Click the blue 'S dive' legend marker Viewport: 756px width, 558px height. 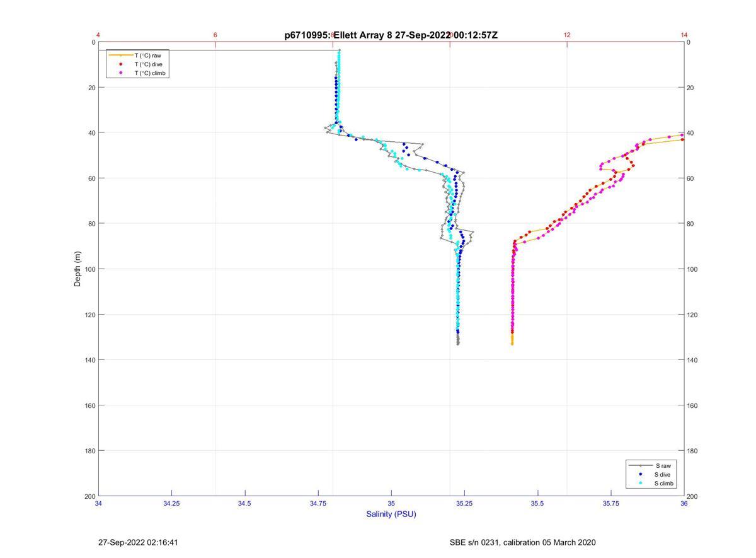click(x=640, y=474)
